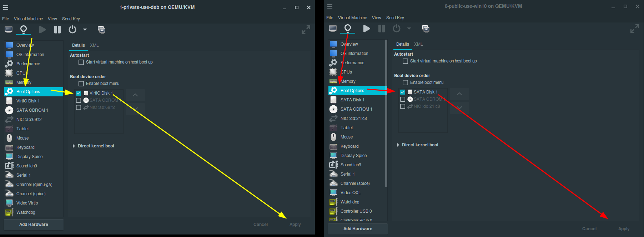Click Cancel in deb window
The image size is (644, 237).
(x=261, y=225)
